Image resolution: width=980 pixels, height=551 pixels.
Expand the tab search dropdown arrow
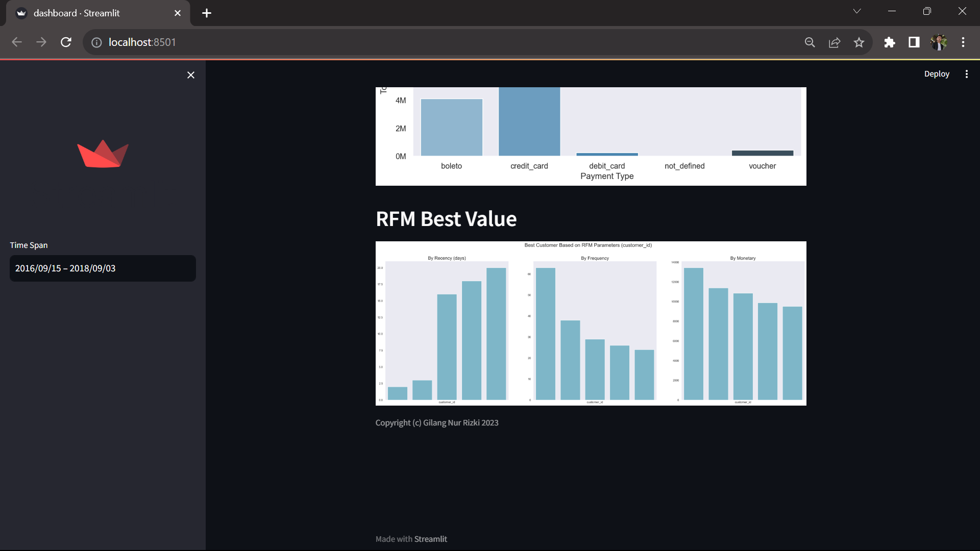point(857,11)
